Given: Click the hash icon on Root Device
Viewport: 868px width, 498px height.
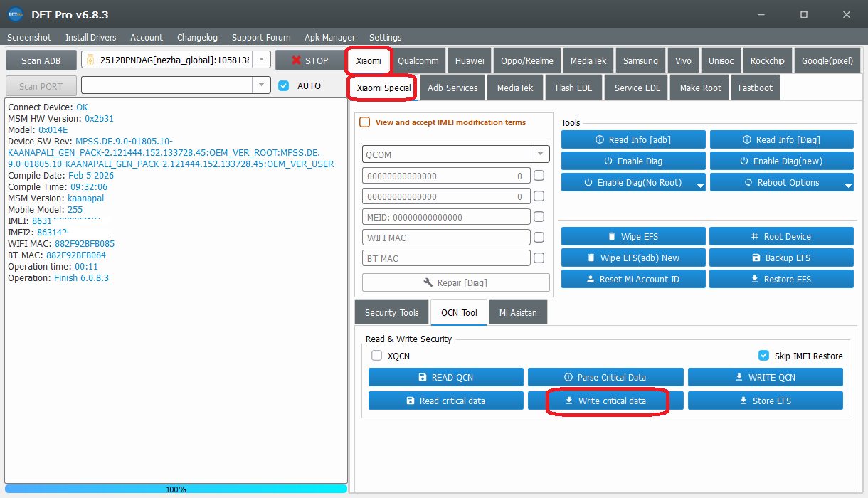Looking at the screenshot, I should (755, 236).
